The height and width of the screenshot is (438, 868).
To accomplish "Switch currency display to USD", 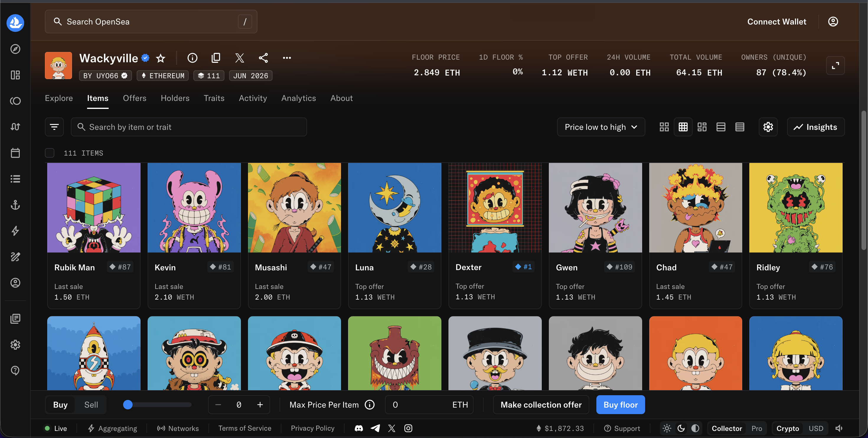I will pyautogui.click(x=816, y=428).
